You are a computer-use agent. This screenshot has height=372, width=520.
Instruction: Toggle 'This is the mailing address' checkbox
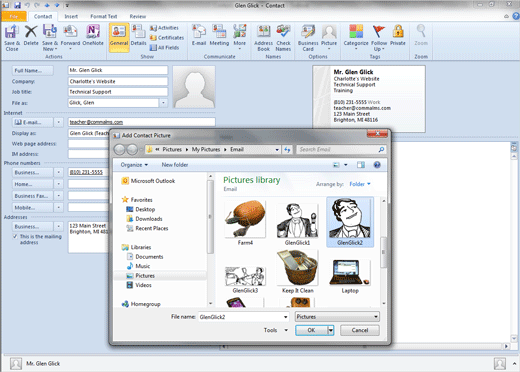(x=15, y=236)
